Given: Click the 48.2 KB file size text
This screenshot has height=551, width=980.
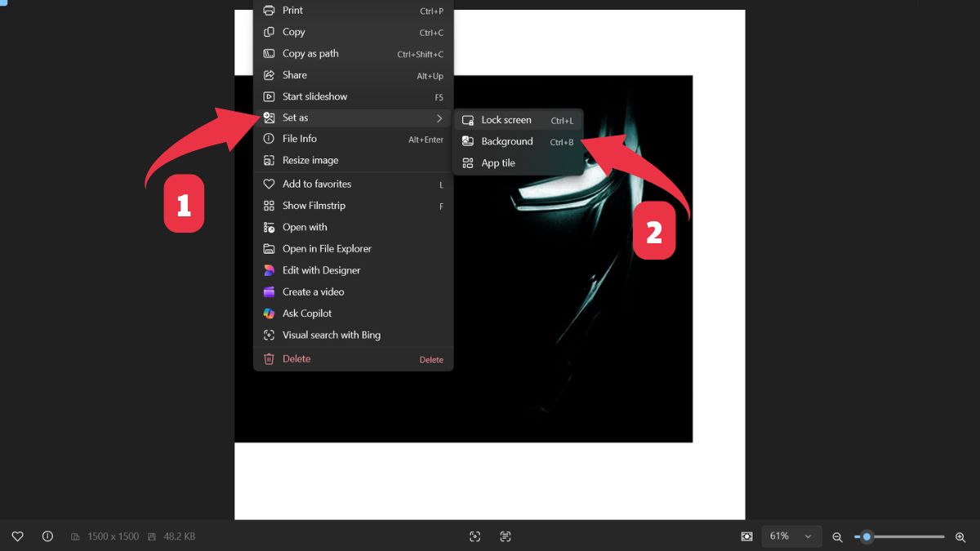Looking at the screenshot, I should (180, 536).
